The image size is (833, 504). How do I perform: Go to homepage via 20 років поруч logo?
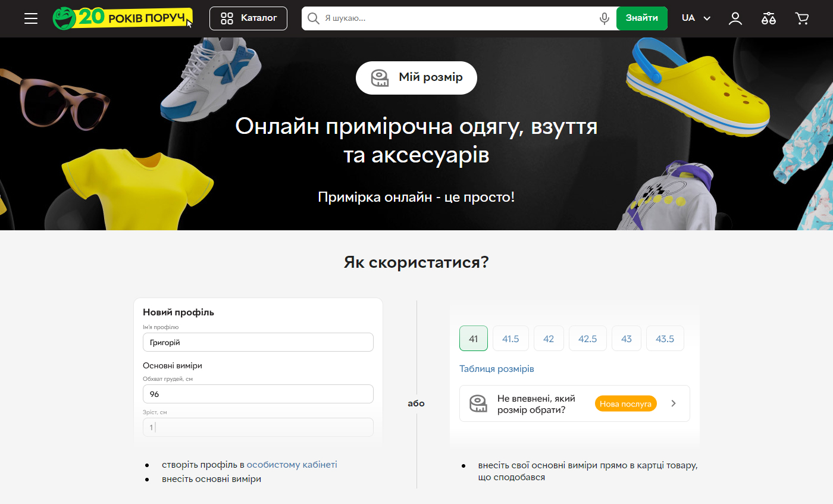(x=123, y=18)
